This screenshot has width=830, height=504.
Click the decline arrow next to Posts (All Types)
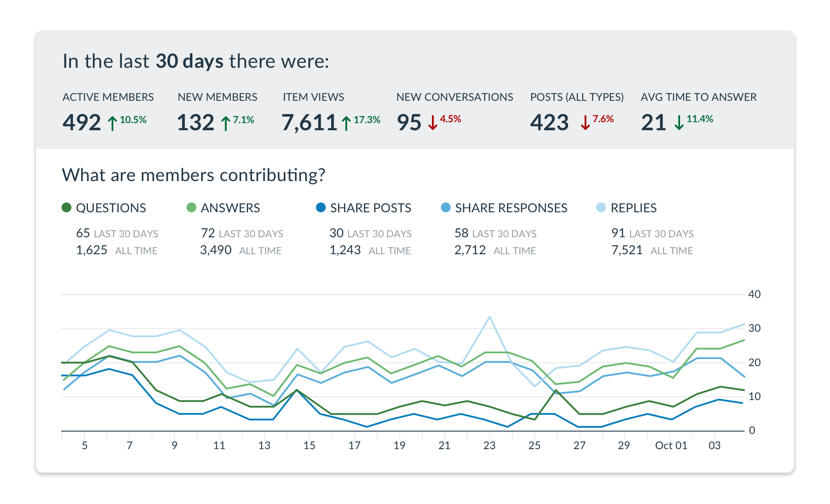coord(586,121)
